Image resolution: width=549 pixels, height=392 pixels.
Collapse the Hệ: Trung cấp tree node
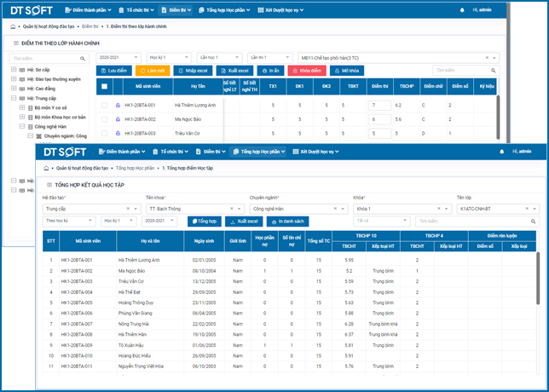(x=14, y=98)
